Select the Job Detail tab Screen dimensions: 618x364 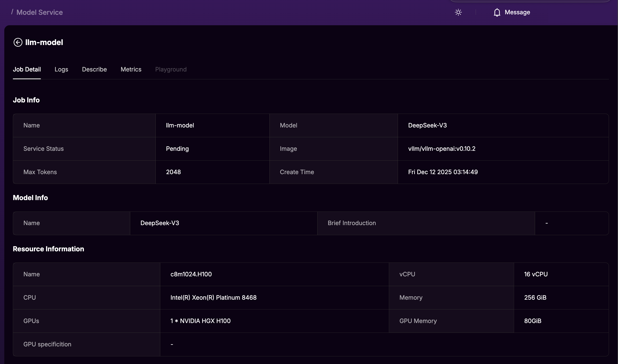(27, 69)
